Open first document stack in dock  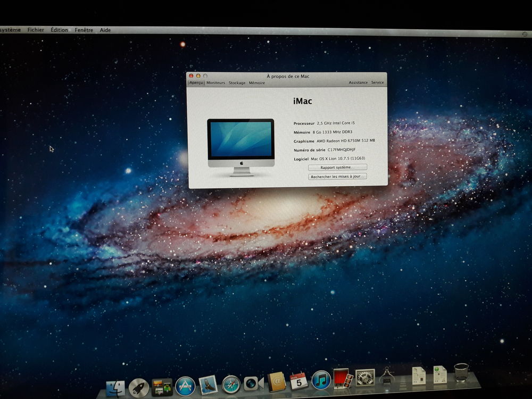click(x=419, y=375)
